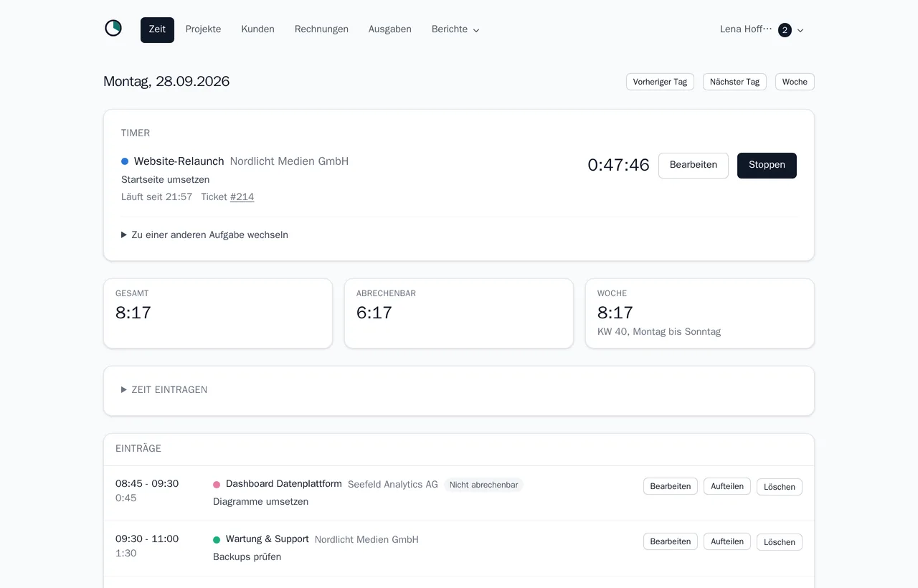Click the 'Startseite umsetzen' timer description
This screenshot has height=588, width=918.
point(166,180)
